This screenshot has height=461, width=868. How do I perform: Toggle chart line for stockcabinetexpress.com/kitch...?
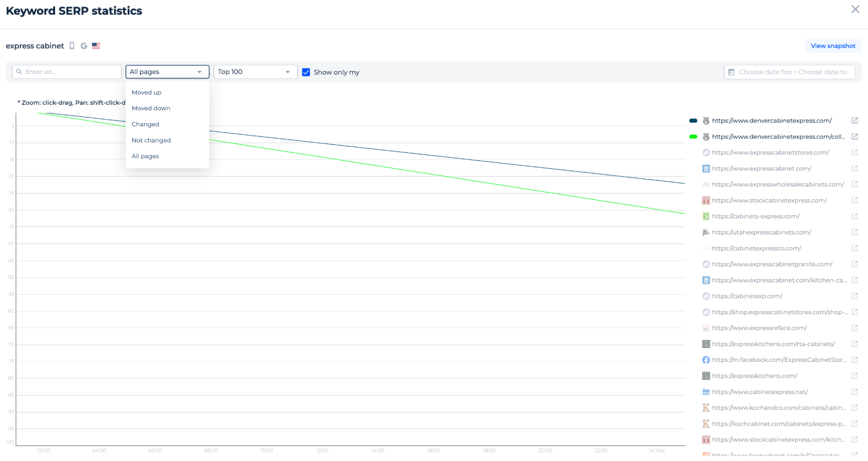pyautogui.click(x=775, y=439)
